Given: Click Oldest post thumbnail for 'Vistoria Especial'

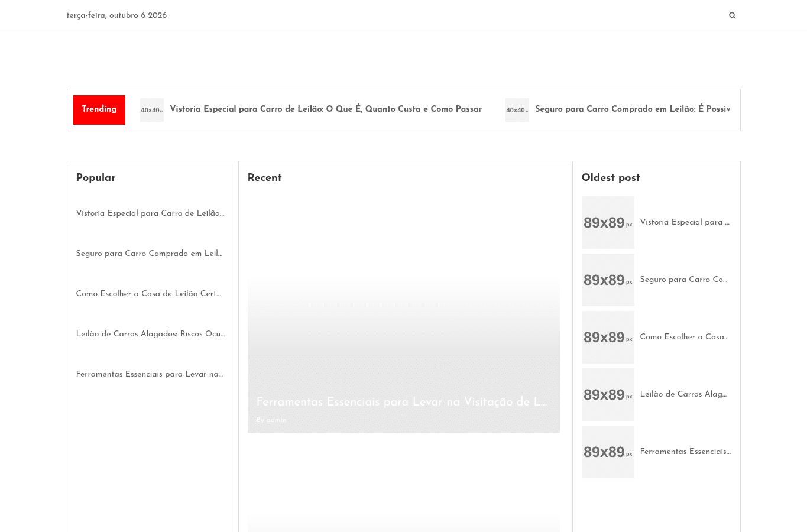Looking at the screenshot, I should pyautogui.click(x=608, y=222).
